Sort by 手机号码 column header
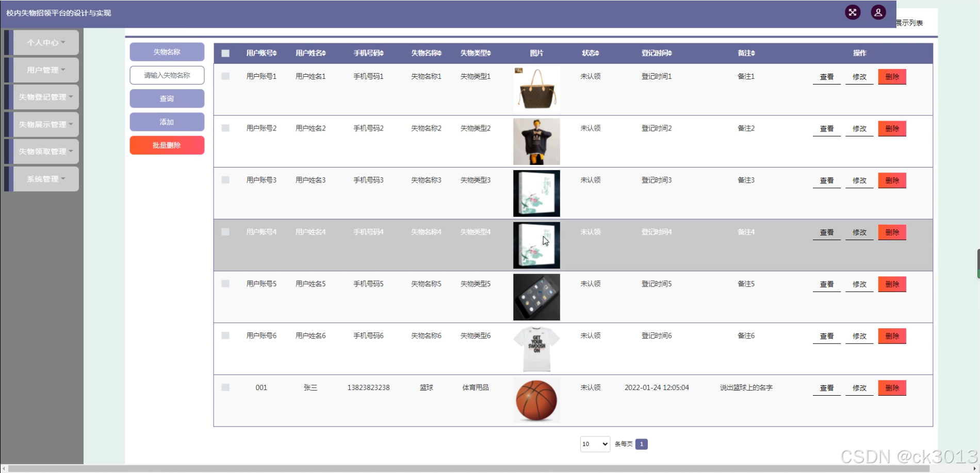The height and width of the screenshot is (473, 980). (368, 53)
